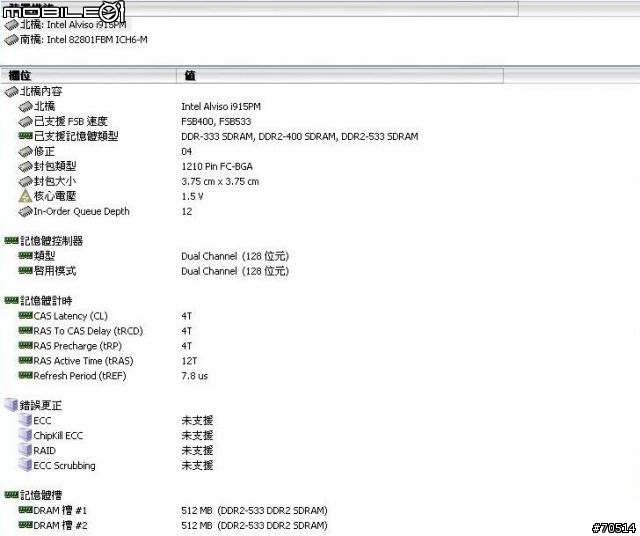640x536 pixels.
Task: Click the chip icon beside In-Order Queue Depth
Action: pyautogui.click(x=25, y=211)
